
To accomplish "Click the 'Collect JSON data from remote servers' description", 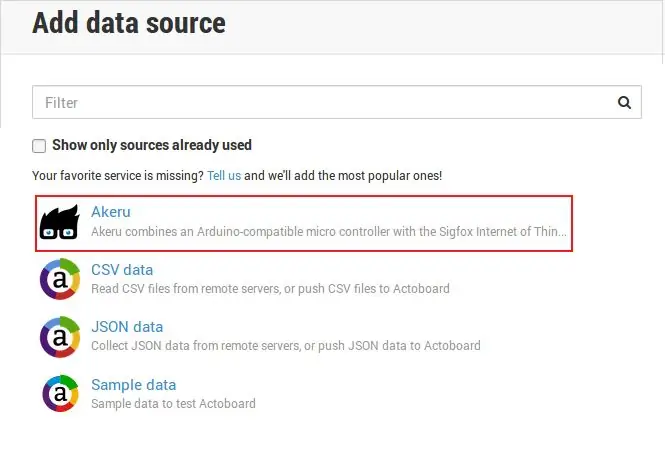I will pos(286,346).
